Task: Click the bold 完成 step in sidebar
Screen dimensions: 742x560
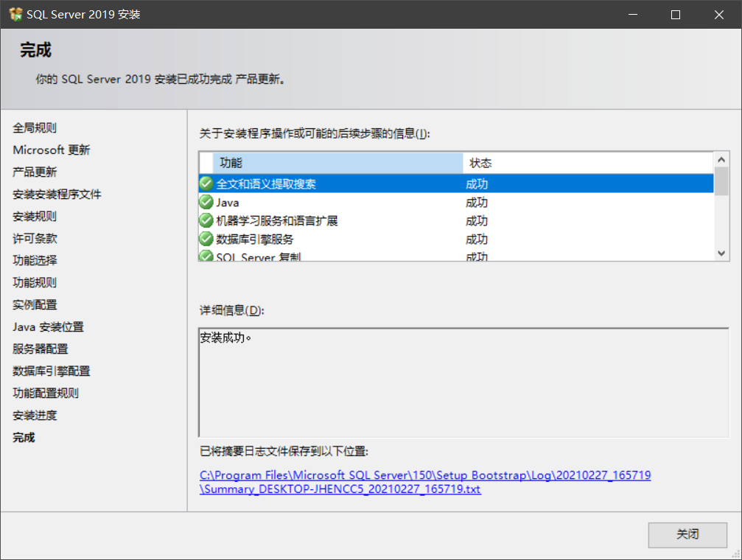Action: point(24,438)
